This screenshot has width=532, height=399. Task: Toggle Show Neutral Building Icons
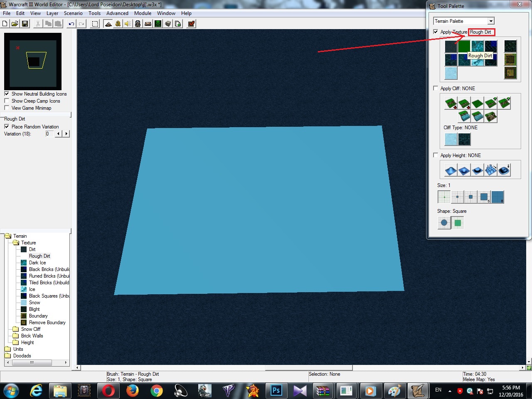click(7, 94)
